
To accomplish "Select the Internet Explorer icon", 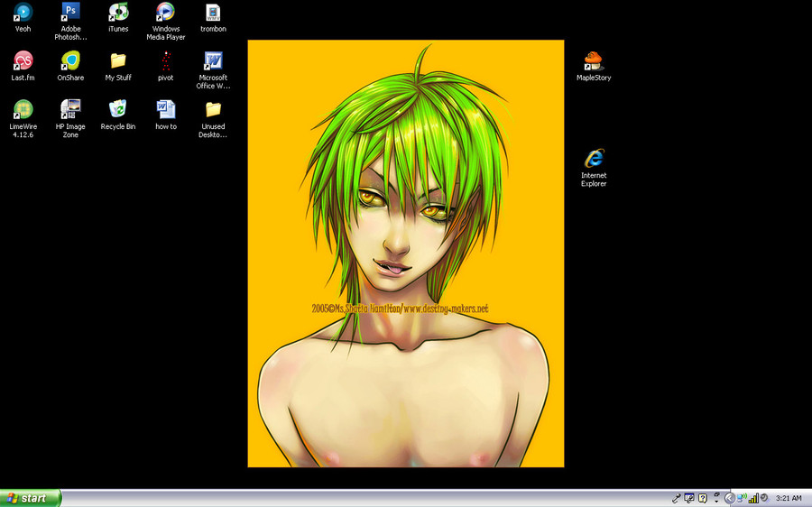I will [594, 168].
